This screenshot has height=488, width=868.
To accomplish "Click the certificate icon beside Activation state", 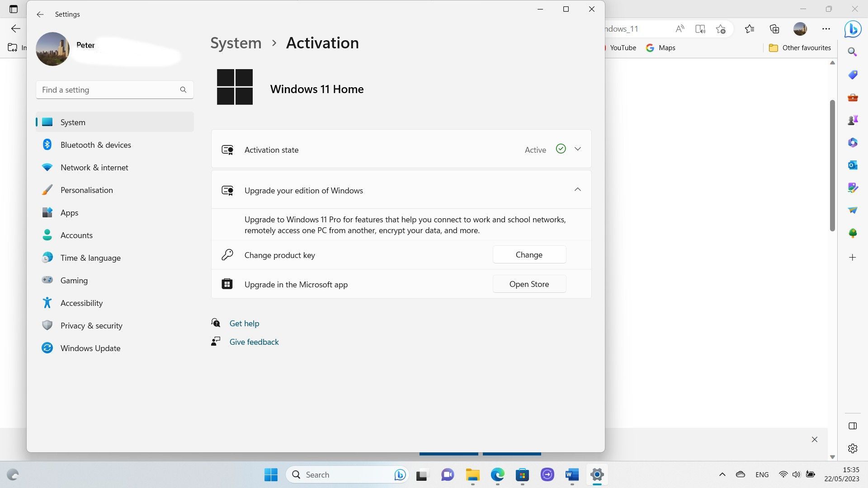I will 227,150.
